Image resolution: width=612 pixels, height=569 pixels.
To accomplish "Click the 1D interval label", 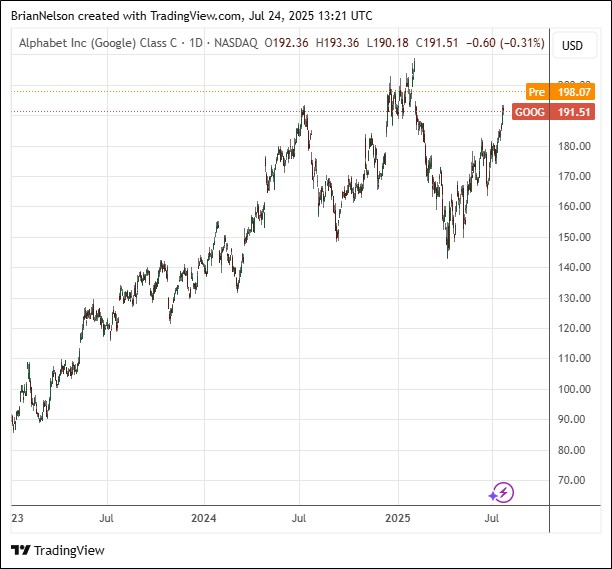I will (x=196, y=43).
